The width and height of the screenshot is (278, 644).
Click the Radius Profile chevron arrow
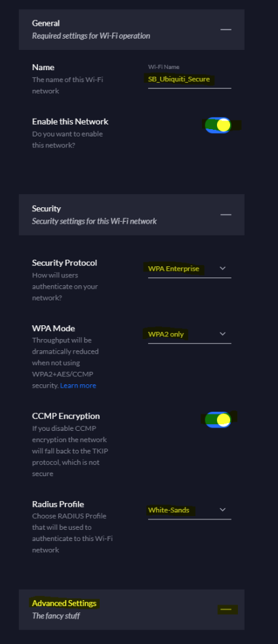pyautogui.click(x=222, y=510)
